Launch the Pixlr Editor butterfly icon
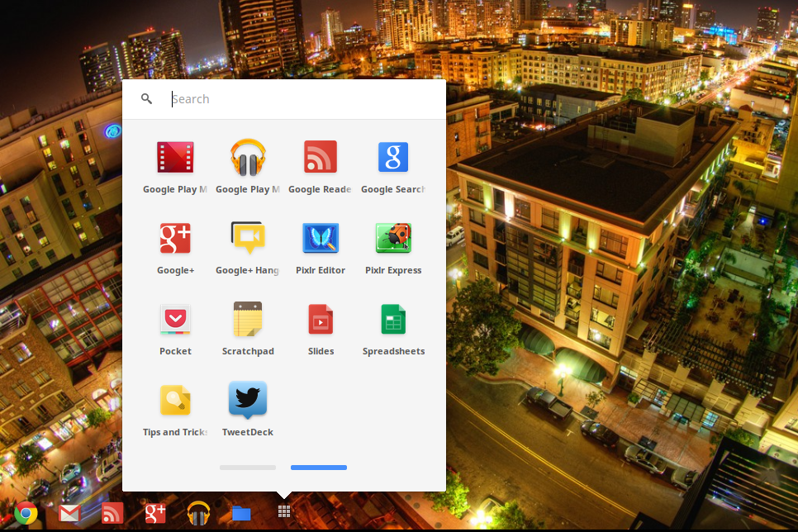This screenshot has width=798, height=532. 321,238
